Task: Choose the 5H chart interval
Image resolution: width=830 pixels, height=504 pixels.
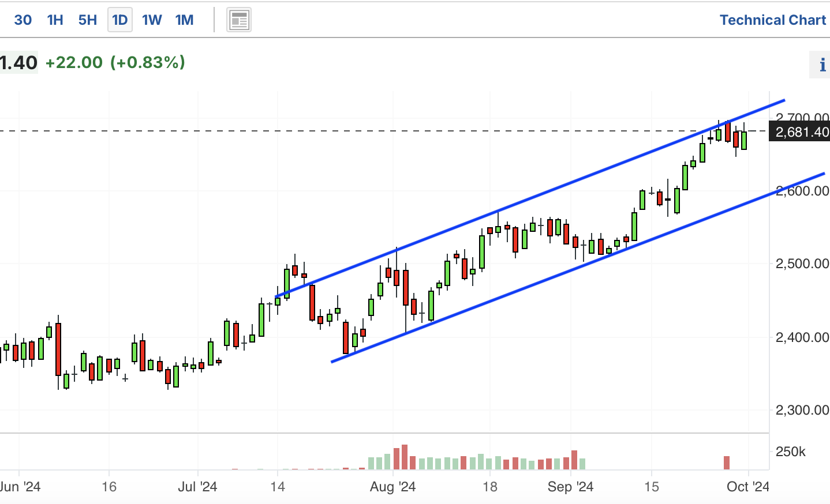Action: pyautogui.click(x=87, y=20)
